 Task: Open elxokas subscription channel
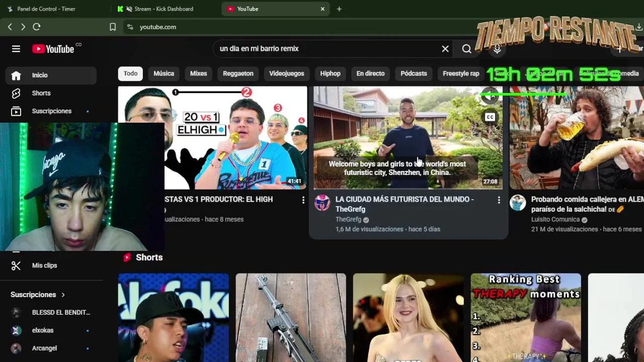[x=51, y=330]
